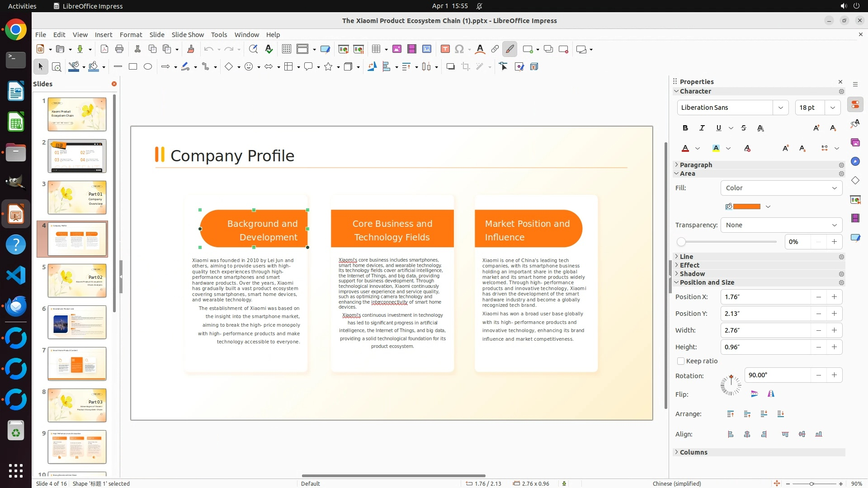868x488 pixels.
Task: Expand the Paragraph section
Action: (696, 165)
